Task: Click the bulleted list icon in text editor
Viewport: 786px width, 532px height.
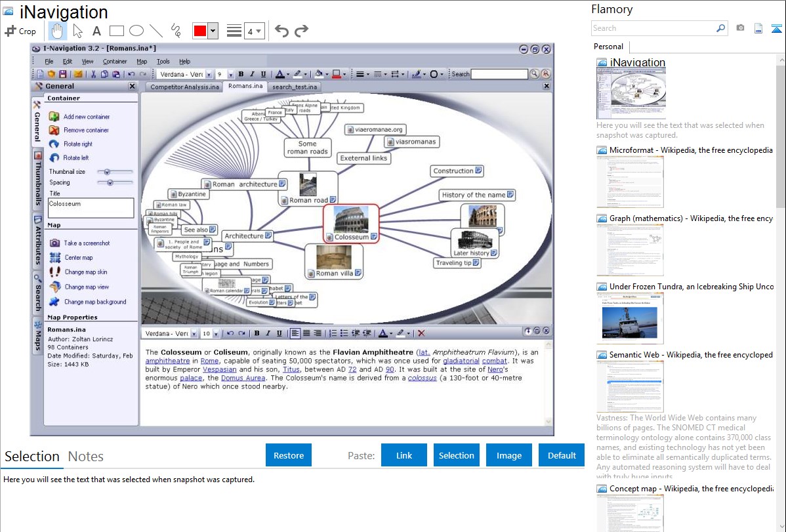Action: tap(344, 333)
